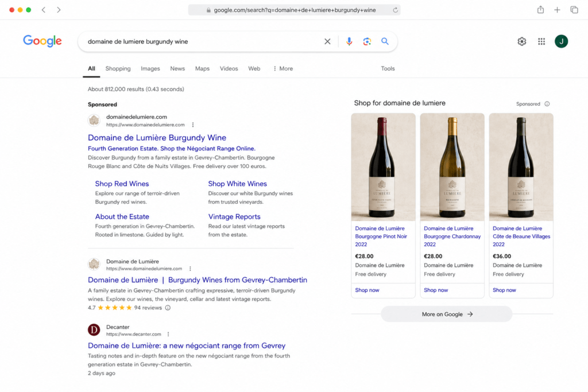The height and width of the screenshot is (392, 588).
Task: Open three-dot menu beside decanter.com URL
Action: coord(168,334)
